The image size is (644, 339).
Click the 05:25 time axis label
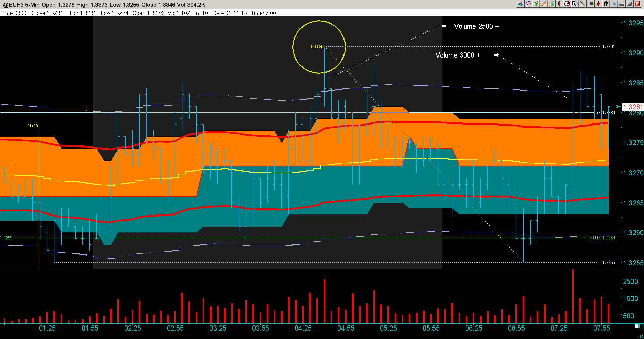pos(388,328)
